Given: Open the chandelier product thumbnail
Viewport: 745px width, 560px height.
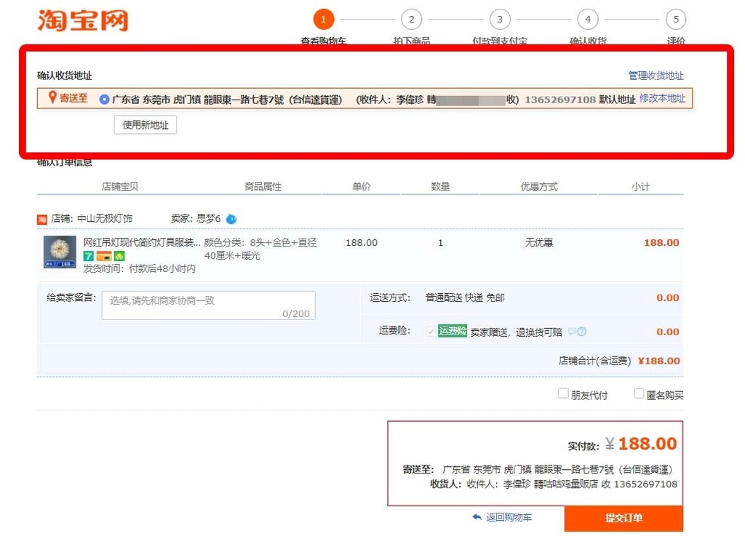Looking at the screenshot, I should tap(60, 252).
